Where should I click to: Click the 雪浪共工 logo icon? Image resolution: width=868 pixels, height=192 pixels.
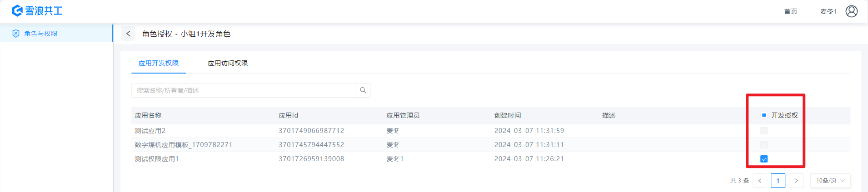coord(17,11)
